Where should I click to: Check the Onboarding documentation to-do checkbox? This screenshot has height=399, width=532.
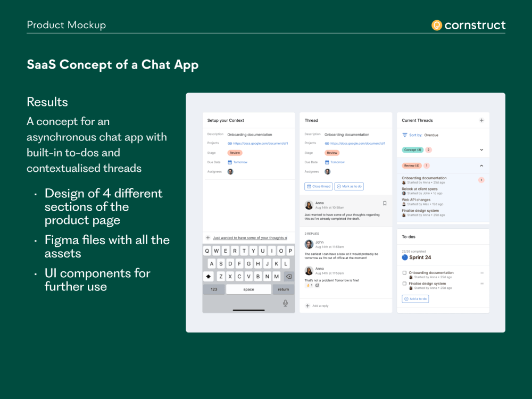coord(404,273)
